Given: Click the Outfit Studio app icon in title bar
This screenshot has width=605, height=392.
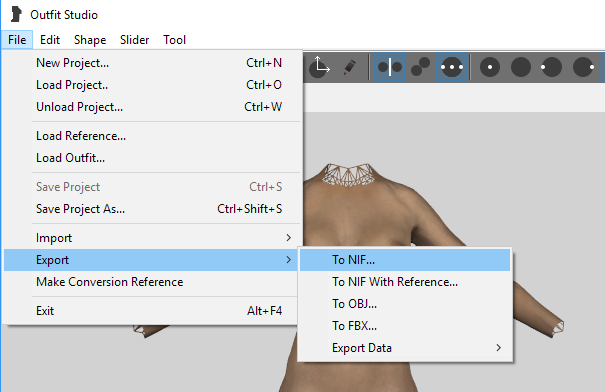Looking at the screenshot, I should (x=16, y=14).
